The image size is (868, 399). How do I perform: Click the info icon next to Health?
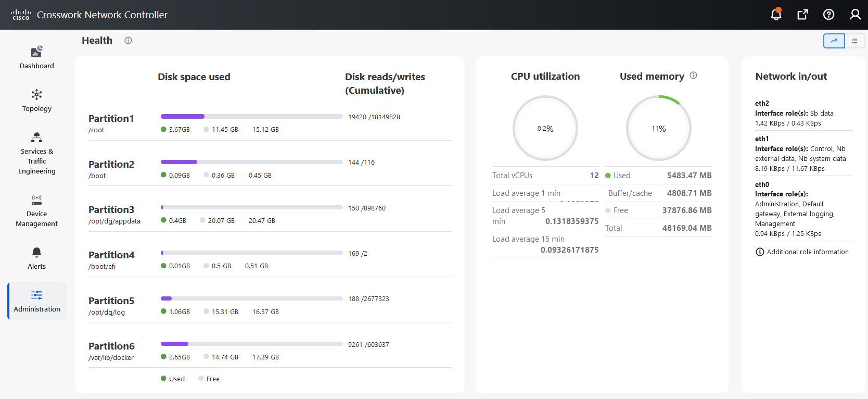click(x=128, y=40)
